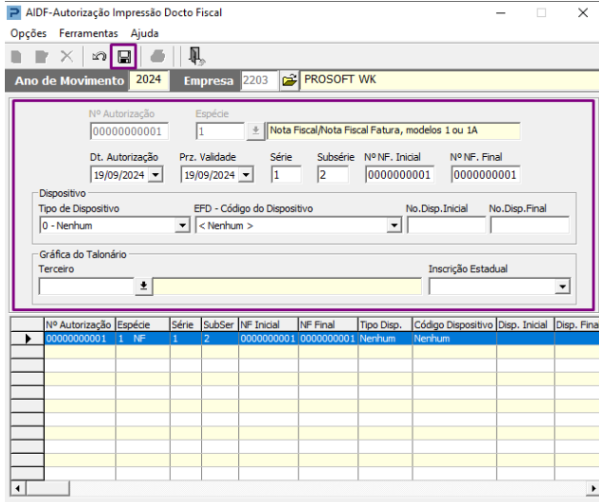599x502 pixels.
Task: Expand the EFD Código do Dispositivo dropdown
Action: pyautogui.click(x=394, y=225)
